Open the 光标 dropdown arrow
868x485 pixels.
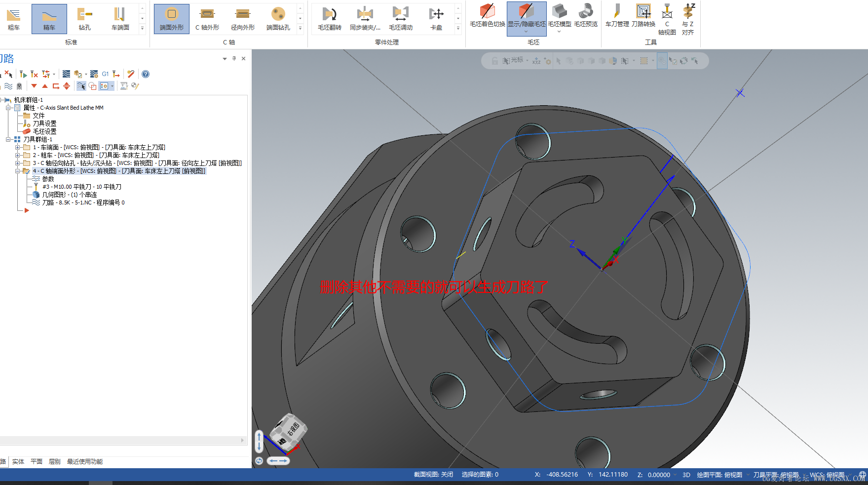click(x=527, y=61)
